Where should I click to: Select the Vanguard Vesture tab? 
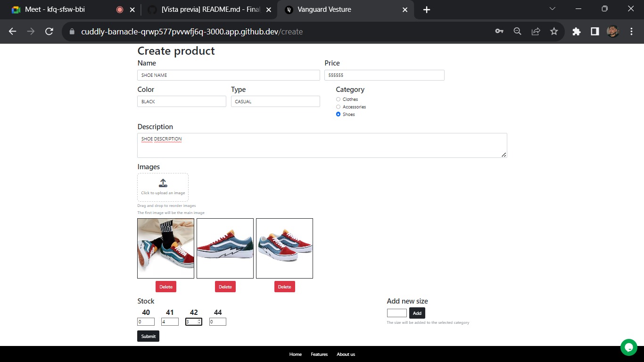(346, 9)
